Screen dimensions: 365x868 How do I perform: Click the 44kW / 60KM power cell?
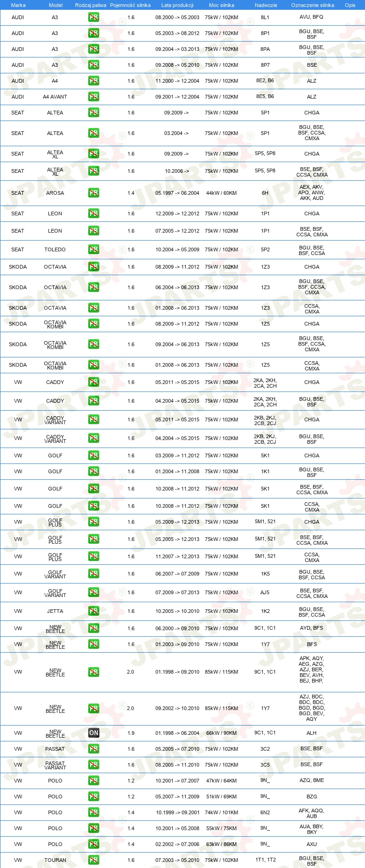coord(221,193)
